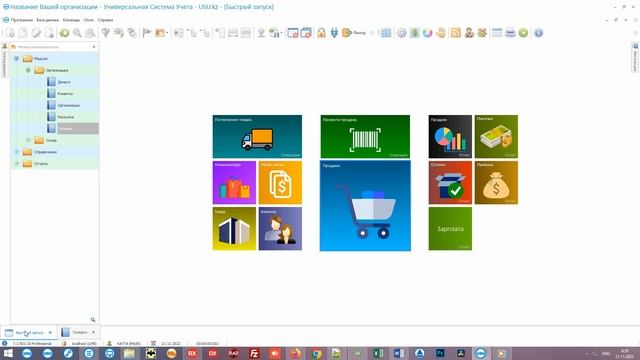640x360 pixels.
Task: Open Word from the taskbar
Action: pos(399,353)
